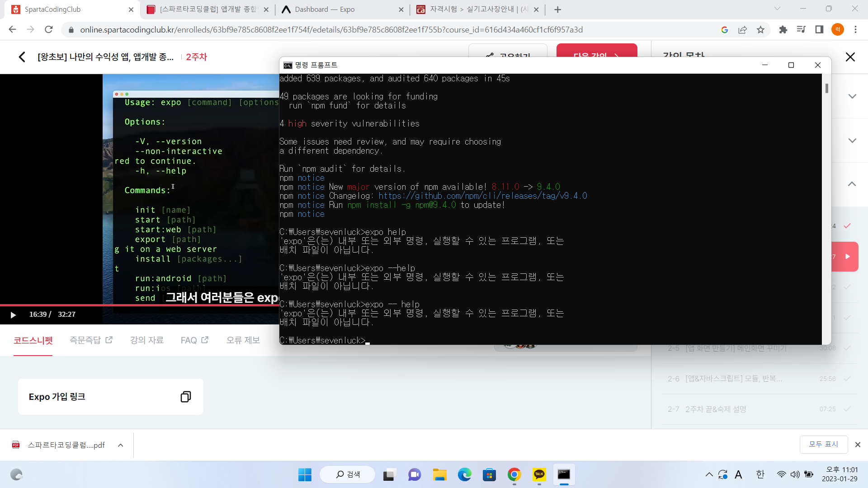
Task: Click the npm changelog GitHub URL
Action: click(483, 196)
